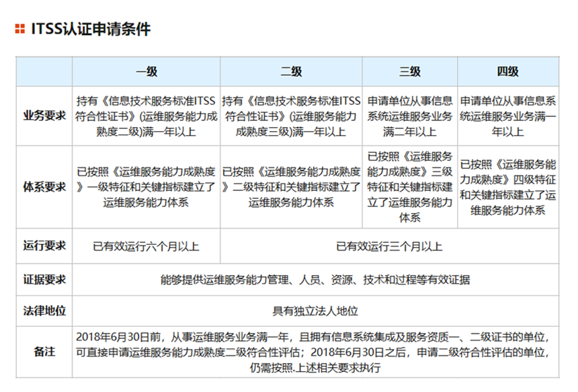The image size is (578, 392).
Task: Select the '一级' column header
Action: tap(147, 71)
